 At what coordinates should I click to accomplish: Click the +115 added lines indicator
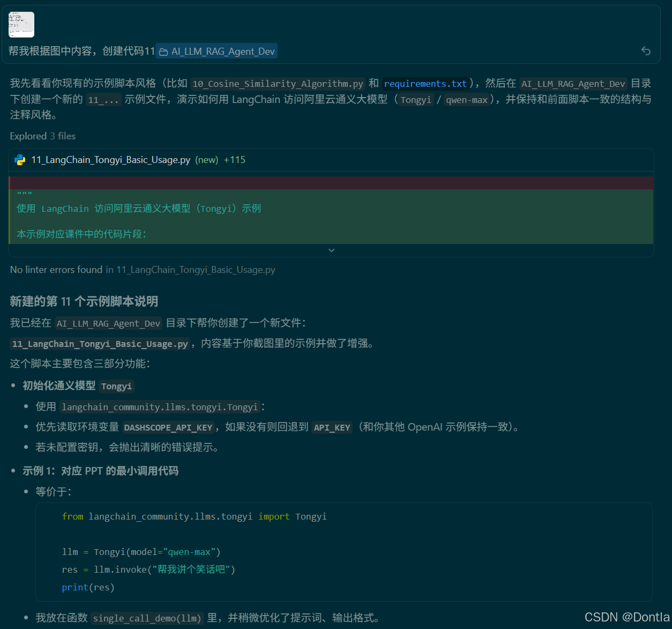[x=235, y=160]
